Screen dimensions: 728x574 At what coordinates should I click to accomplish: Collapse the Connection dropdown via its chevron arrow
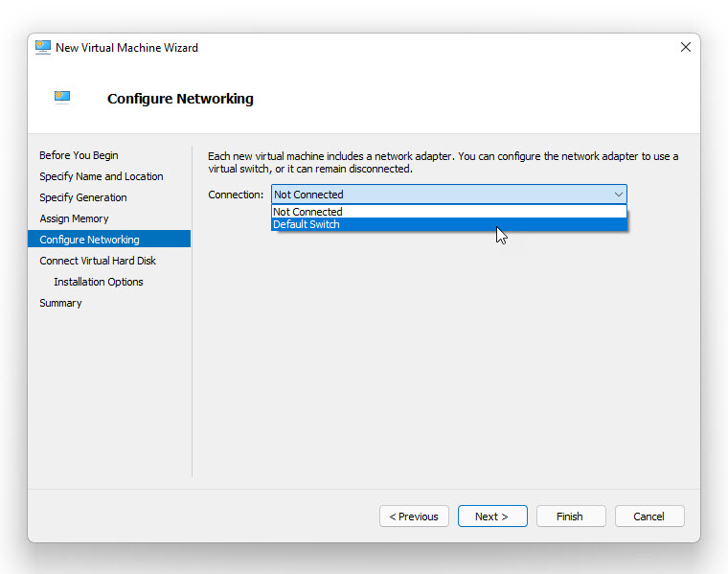click(619, 195)
